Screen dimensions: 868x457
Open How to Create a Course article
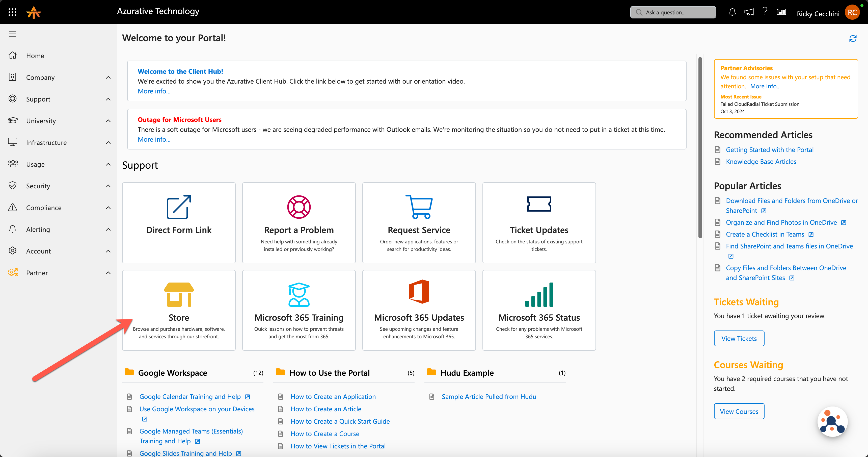[325, 434]
